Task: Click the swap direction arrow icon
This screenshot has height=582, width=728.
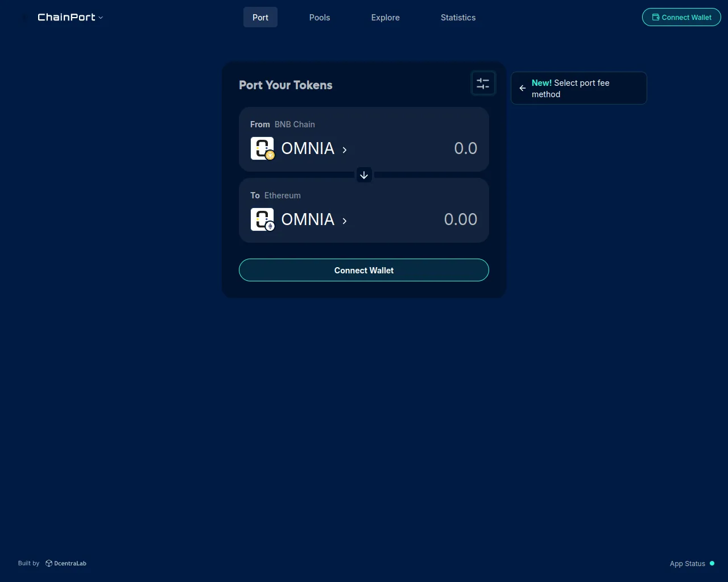Action: (364, 175)
